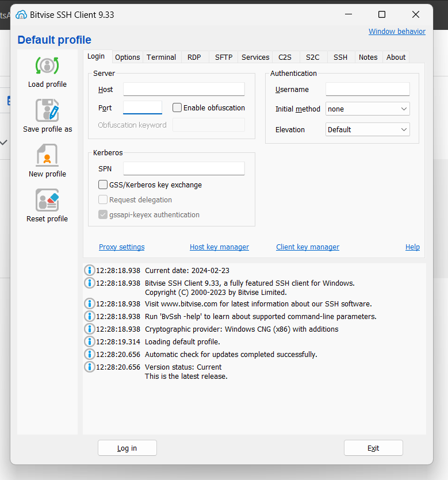Switch to the Services tab
This screenshot has width=448, height=480.
click(255, 57)
